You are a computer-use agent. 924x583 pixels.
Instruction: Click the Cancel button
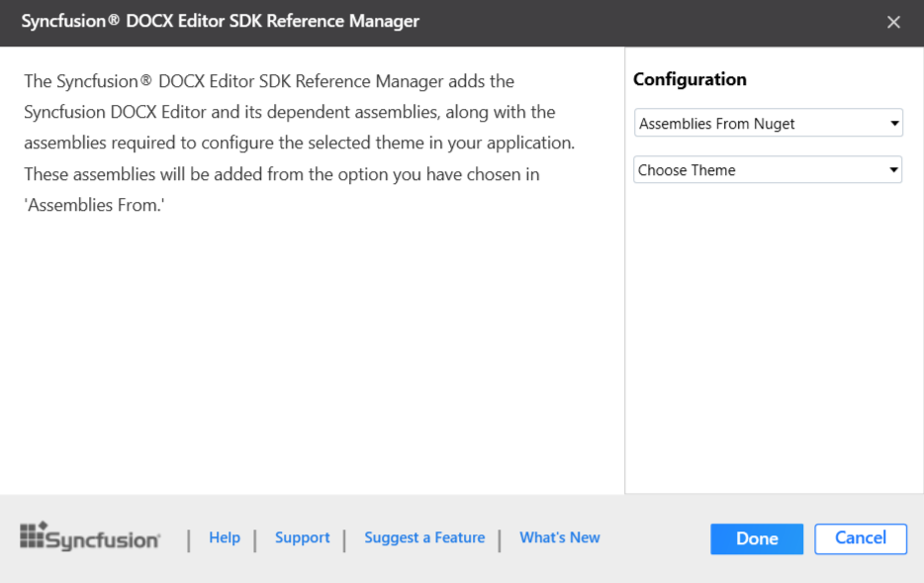[860, 538]
